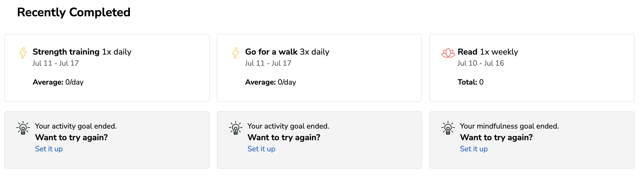Click the lightning bolt icon beside Go for a walk
Viewport: 644px width, 179px height.
point(236,53)
